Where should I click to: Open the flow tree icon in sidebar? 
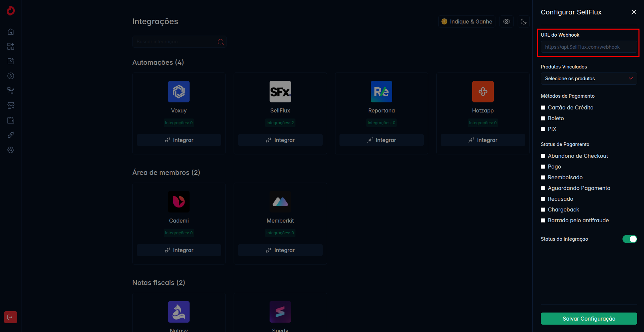11,91
